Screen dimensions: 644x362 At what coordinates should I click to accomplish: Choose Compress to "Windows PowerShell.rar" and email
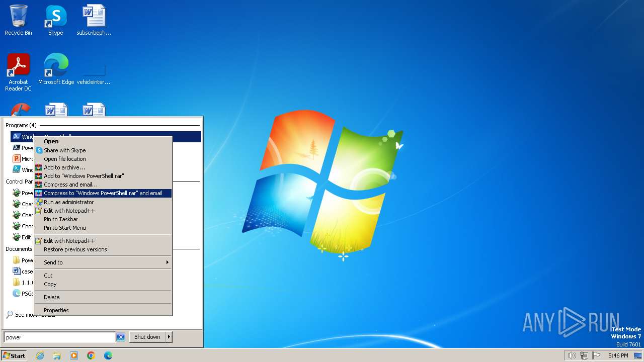(103, 193)
